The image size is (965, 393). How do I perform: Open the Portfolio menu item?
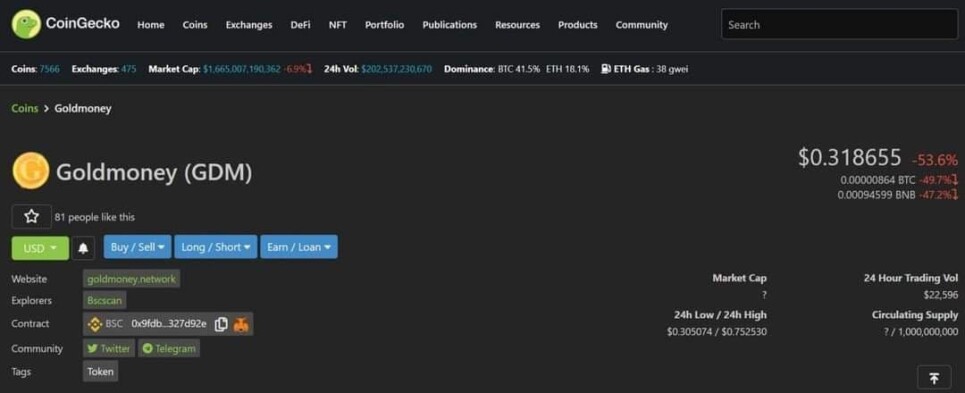(385, 25)
